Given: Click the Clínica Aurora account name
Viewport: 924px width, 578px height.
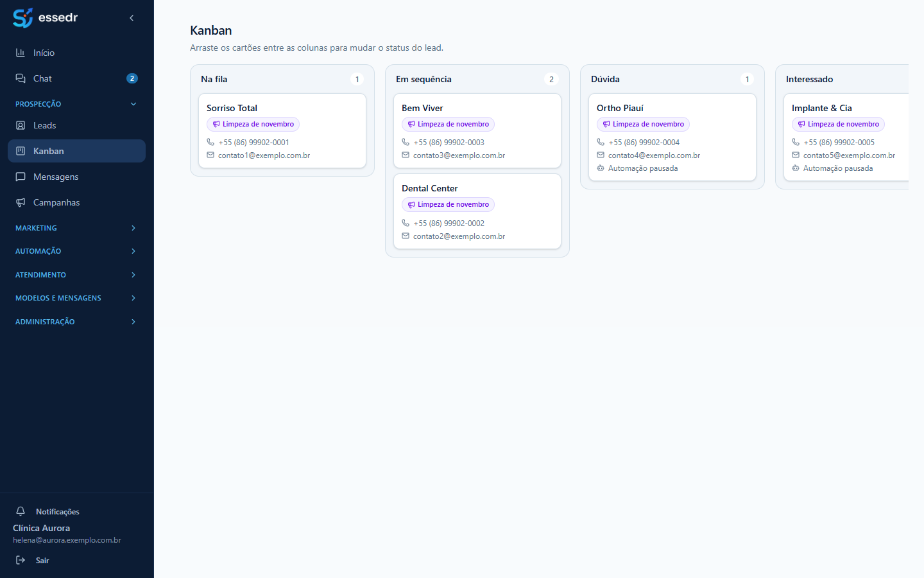Looking at the screenshot, I should [42, 528].
